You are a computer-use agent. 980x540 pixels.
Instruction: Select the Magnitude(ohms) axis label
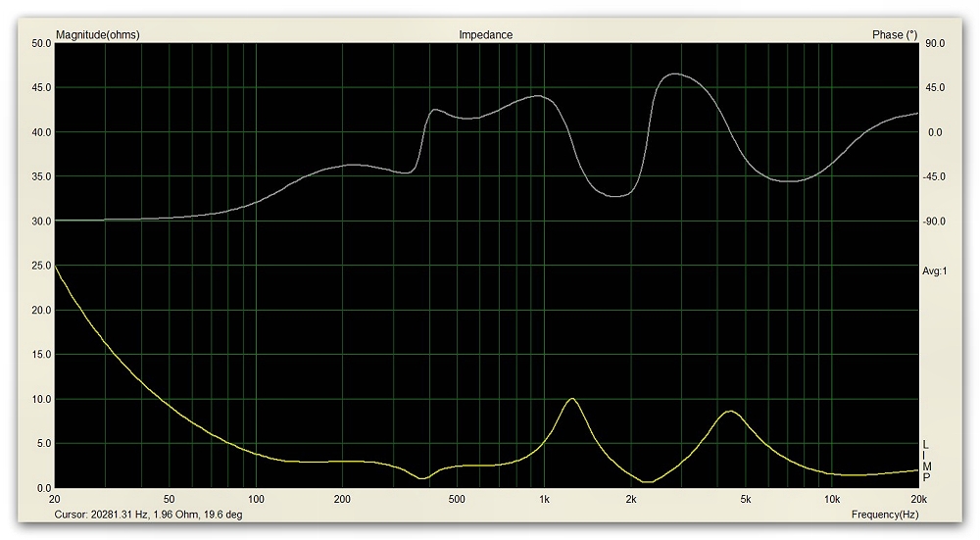click(98, 34)
